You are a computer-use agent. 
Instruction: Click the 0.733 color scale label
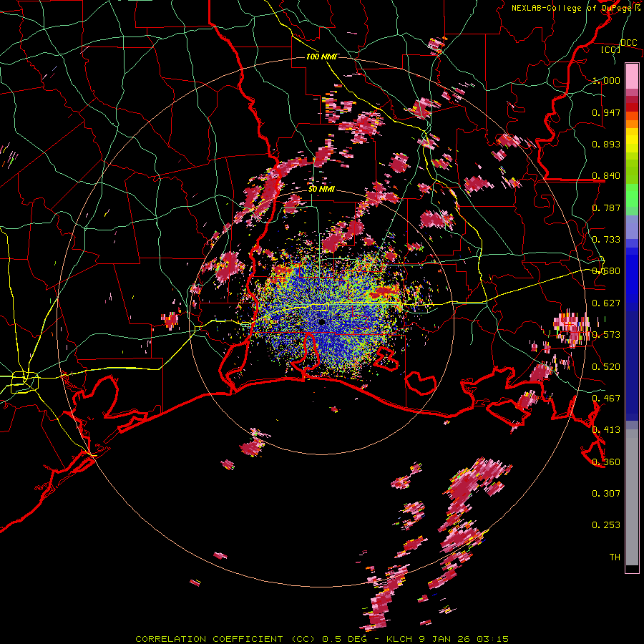click(x=606, y=240)
